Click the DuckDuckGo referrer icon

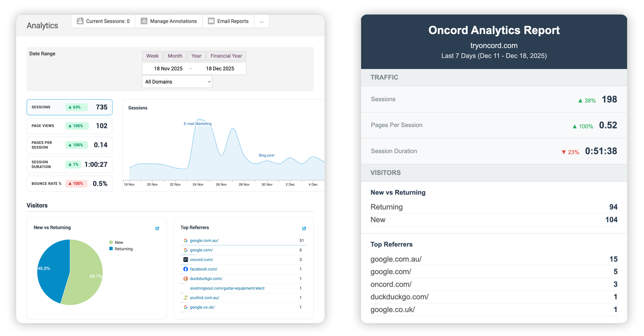pos(185,279)
